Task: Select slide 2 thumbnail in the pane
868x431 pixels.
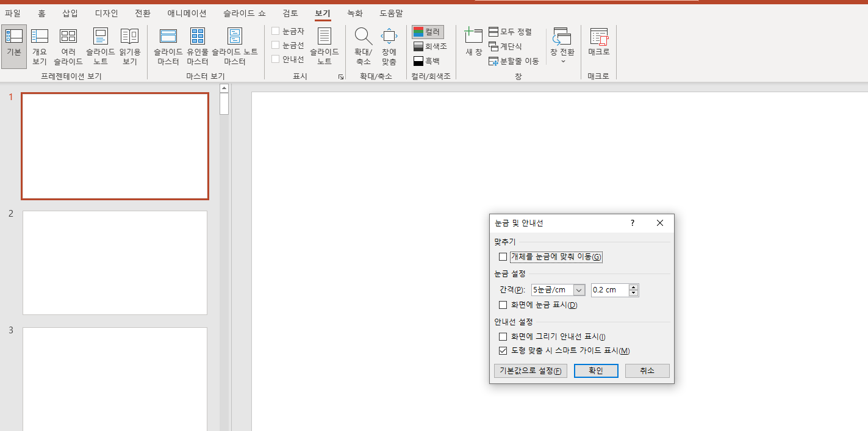Action: pos(115,263)
